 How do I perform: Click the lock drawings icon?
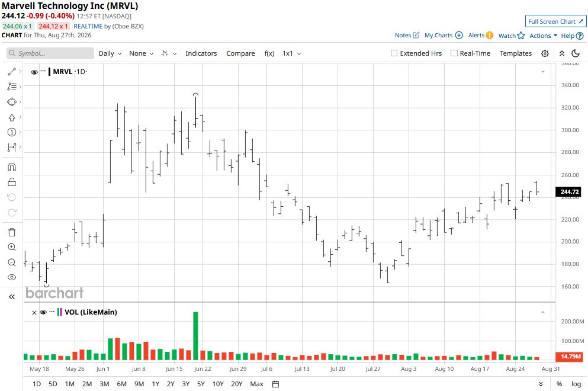point(12,182)
